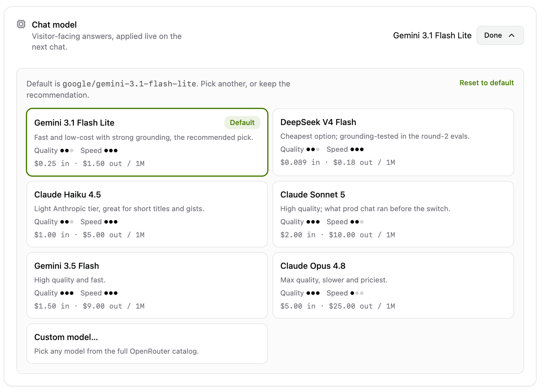This screenshot has height=392, width=544.
Task: Click the Speed dots in Claude Sonnet 5
Action: (x=357, y=222)
